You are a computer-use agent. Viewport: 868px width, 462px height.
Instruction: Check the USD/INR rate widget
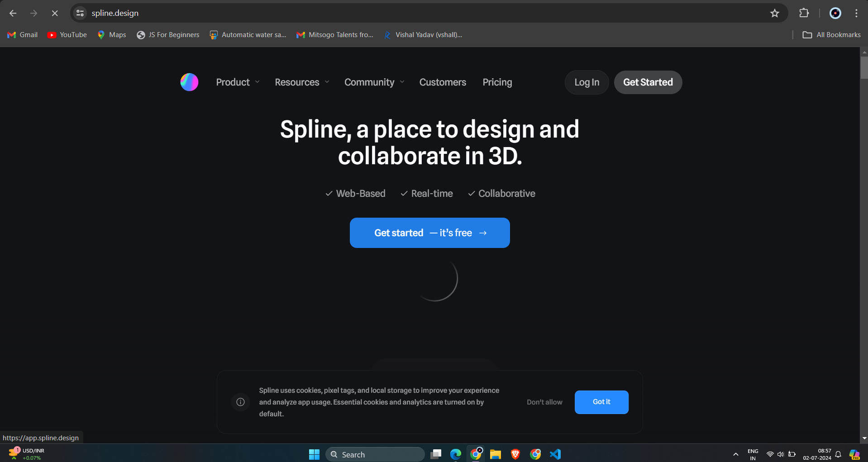pos(27,454)
